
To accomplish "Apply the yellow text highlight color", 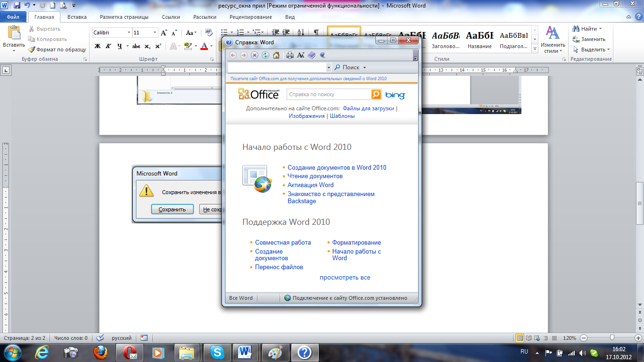I will point(188,46).
